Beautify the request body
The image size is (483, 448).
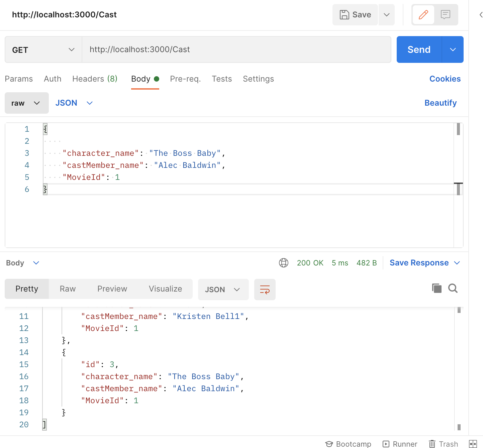[x=441, y=103]
